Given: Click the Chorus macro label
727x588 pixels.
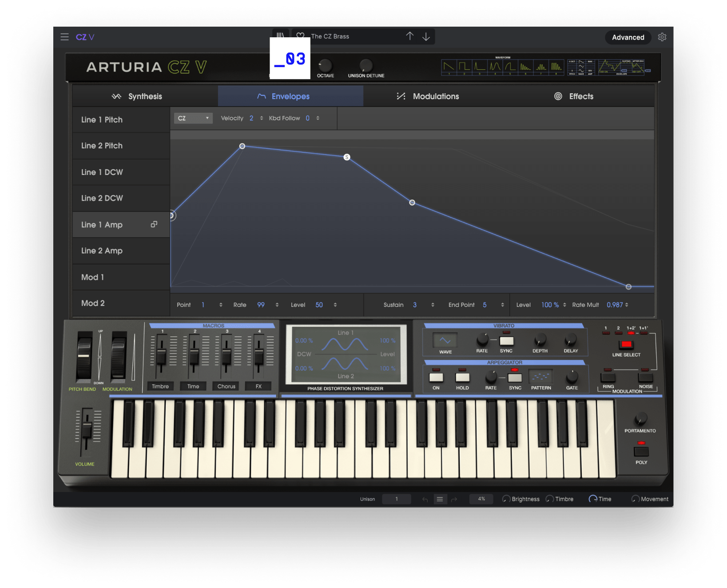Looking at the screenshot, I should click(x=226, y=386).
